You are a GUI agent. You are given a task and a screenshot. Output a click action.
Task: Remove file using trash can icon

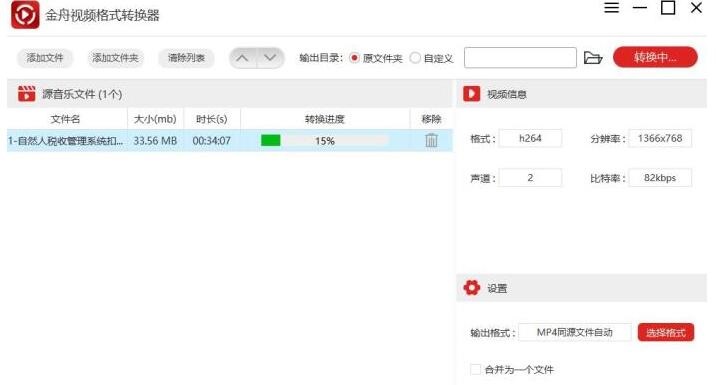coord(431,140)
